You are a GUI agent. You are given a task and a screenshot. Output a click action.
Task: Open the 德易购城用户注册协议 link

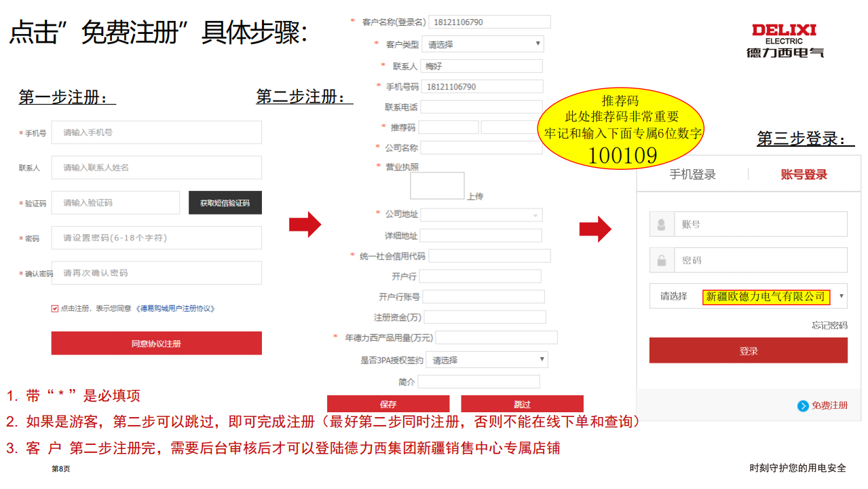[176, 308]
